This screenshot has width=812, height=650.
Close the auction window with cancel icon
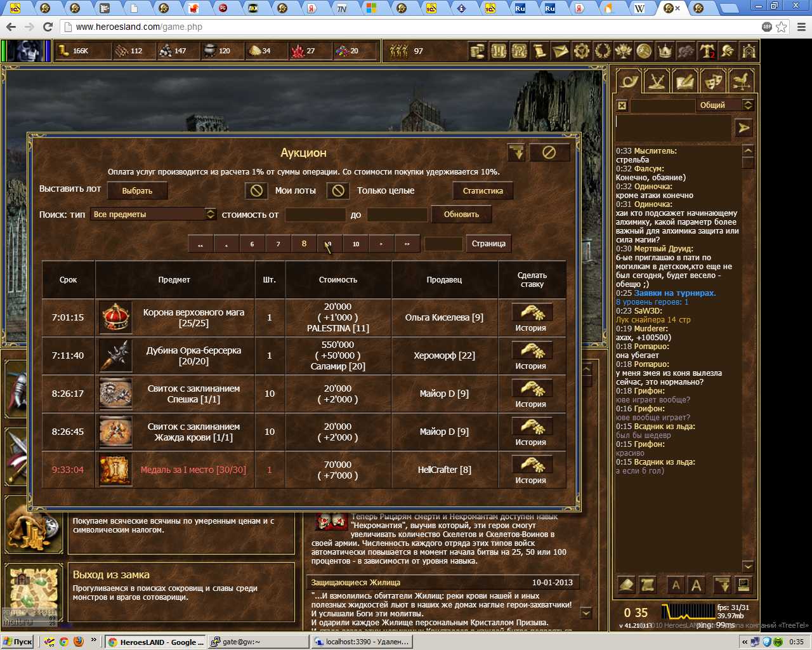pyautogui.click(x=549, y=152)
